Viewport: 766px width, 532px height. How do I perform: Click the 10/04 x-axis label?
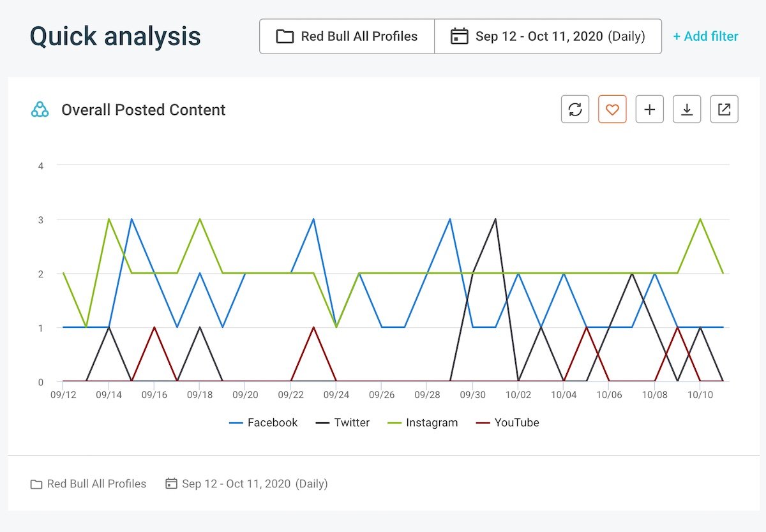pyautogui.click(x=564, y=395)
